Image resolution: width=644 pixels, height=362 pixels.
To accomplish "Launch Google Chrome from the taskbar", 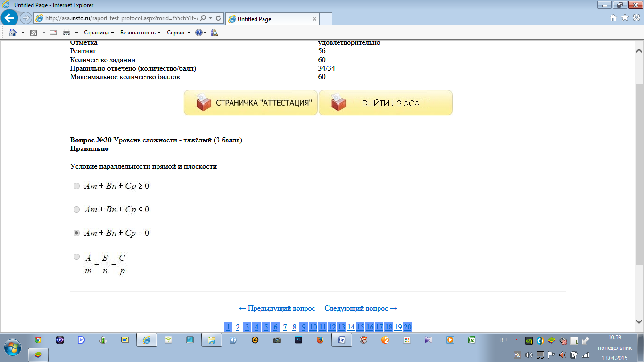I will click(x=38, y=340).
